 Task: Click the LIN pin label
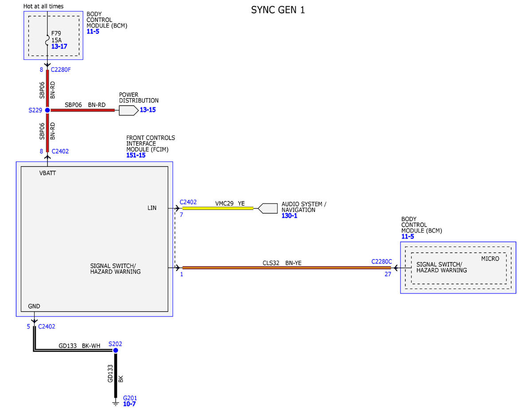152,207
